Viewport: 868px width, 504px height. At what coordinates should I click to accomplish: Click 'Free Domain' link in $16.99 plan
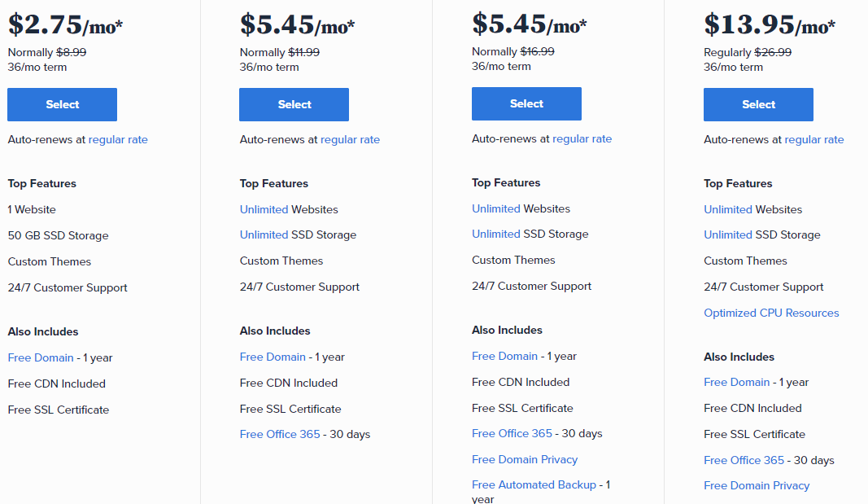click(x=504, y=357)
